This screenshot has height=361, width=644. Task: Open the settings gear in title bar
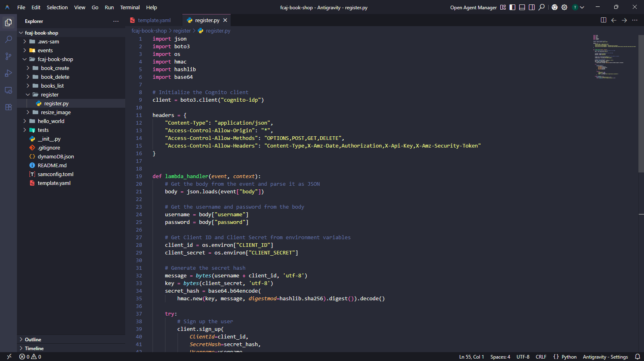coord(564,7)
